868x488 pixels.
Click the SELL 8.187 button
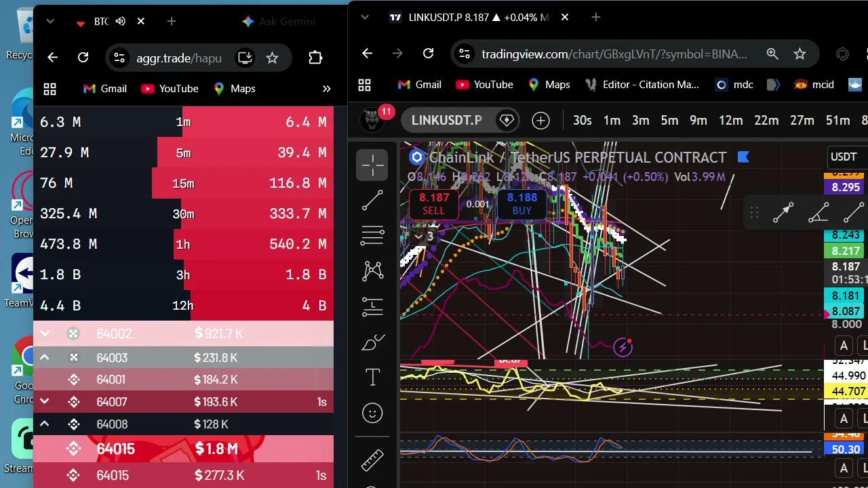[x=434, y=203]
